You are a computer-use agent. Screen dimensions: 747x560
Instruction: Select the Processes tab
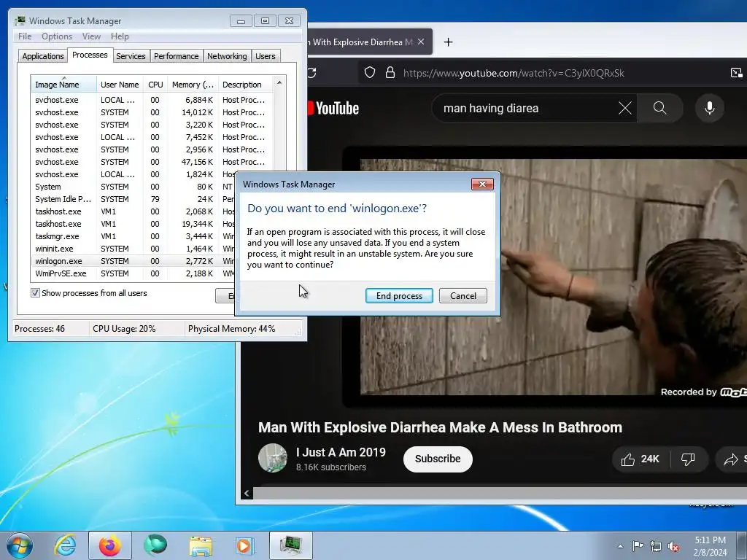click(90, 55)
